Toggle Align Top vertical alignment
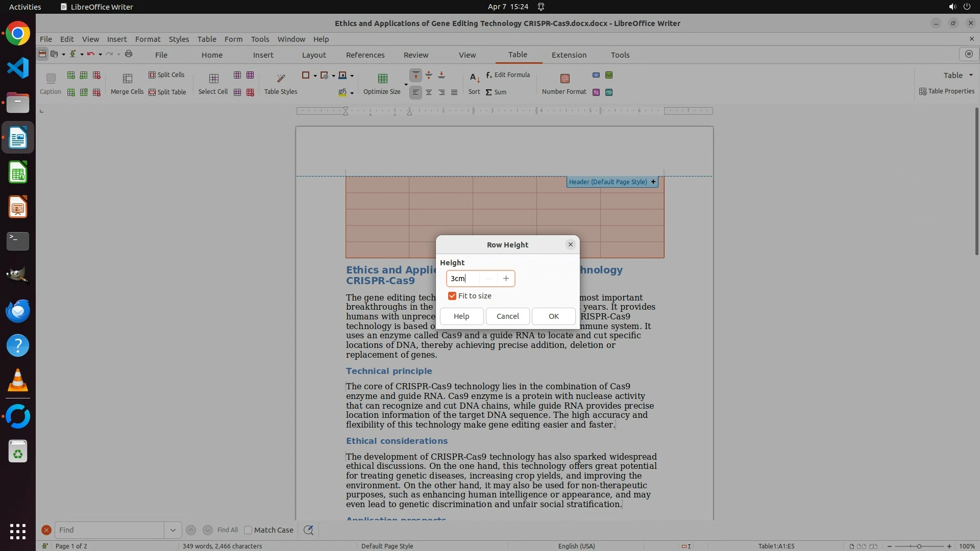Viewport: 980px width, 551px height. [416, 75]
